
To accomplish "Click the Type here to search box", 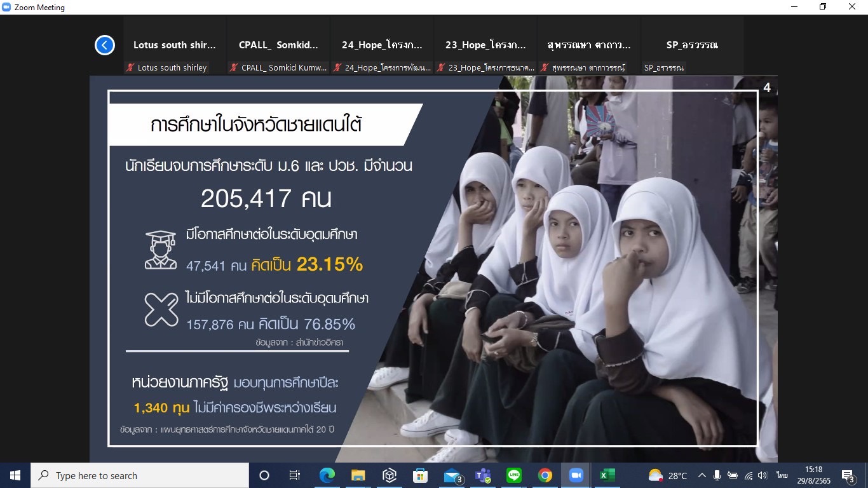I will (x=140, y=475).
